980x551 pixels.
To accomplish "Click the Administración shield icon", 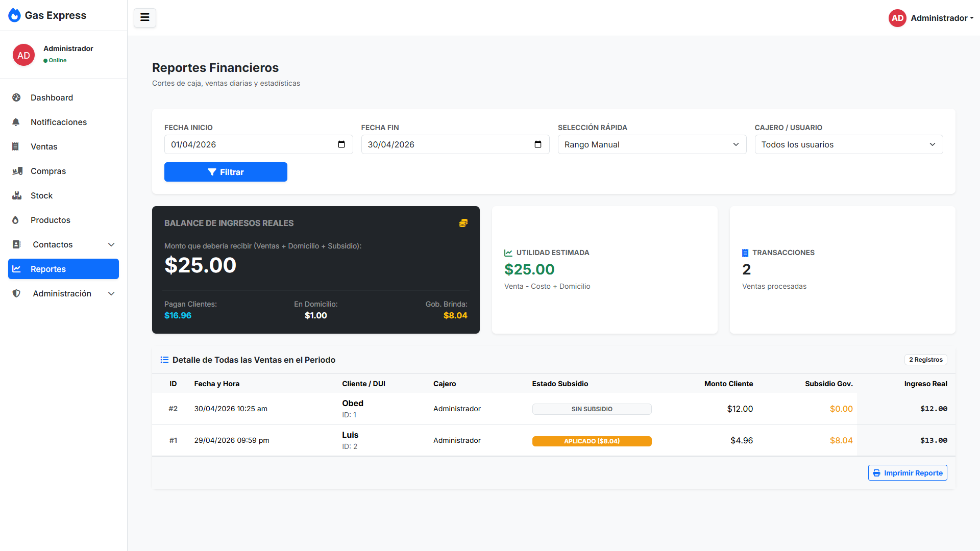I will point(16,293).
